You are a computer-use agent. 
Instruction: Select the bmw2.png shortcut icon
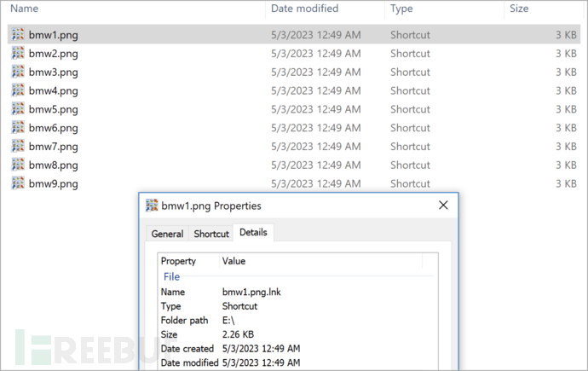(x=18, y=54)
